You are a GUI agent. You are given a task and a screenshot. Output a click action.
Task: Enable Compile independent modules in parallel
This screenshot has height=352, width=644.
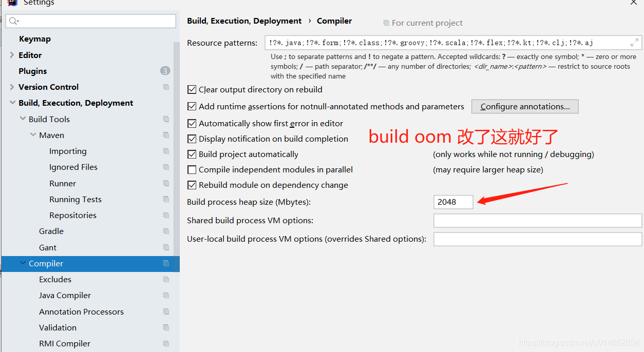click(192, 170)
